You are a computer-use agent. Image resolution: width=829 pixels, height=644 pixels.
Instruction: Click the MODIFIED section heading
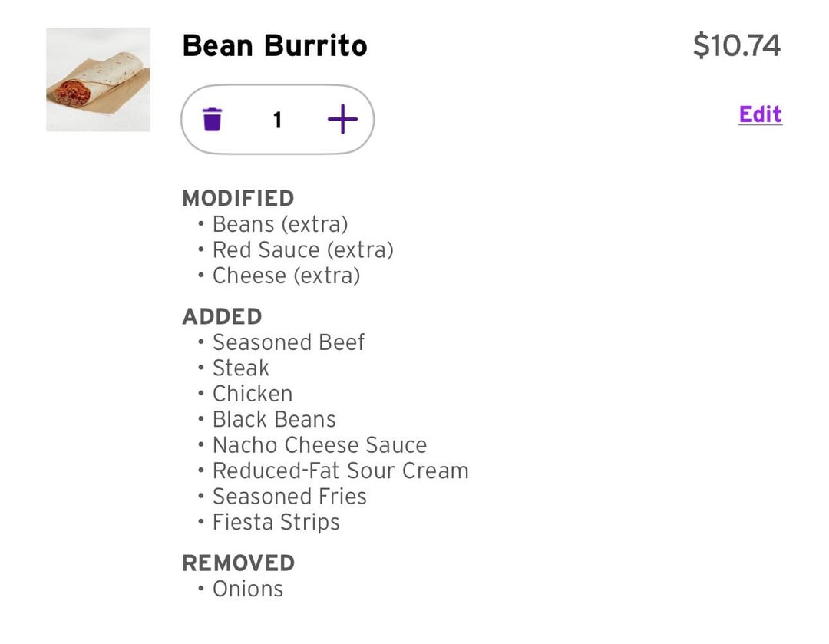point(238,198)
